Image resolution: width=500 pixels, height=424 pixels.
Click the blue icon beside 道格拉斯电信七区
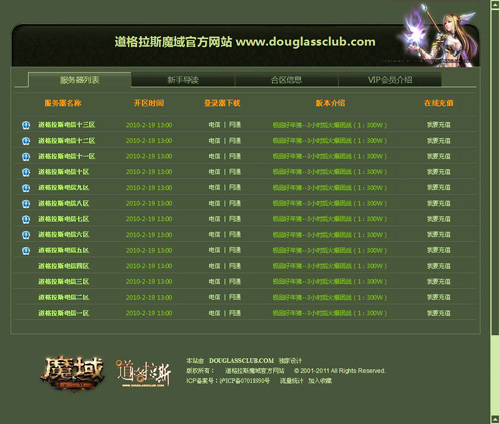point(26,219)
